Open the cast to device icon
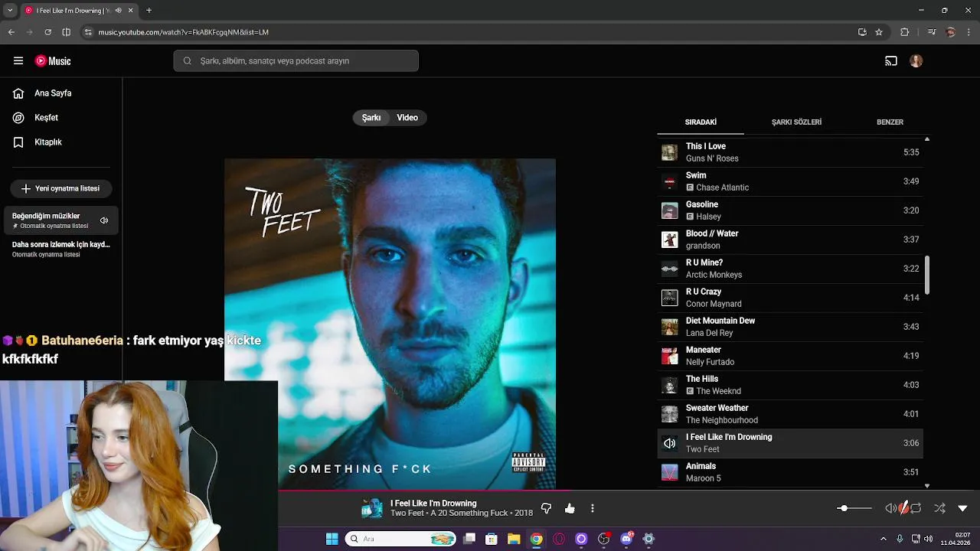 coord(891,61)
